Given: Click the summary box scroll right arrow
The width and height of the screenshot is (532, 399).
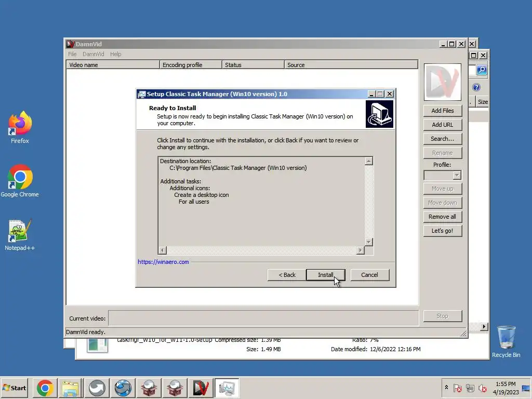Looking at the screenshot, I should click(x=360, y=250).
